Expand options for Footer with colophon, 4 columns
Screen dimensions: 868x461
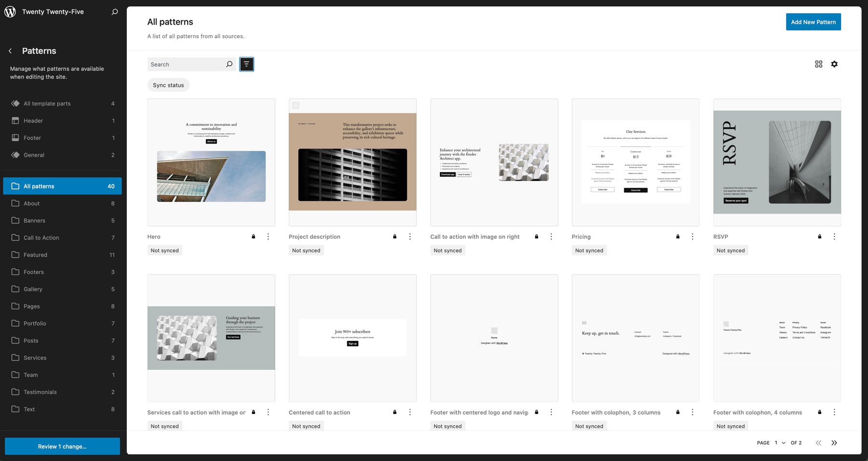coord(835,412)
